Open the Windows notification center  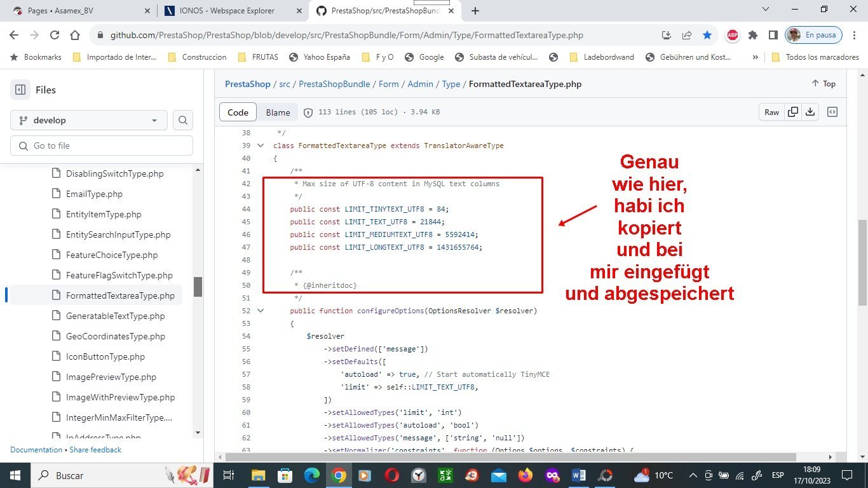(847, 475)
